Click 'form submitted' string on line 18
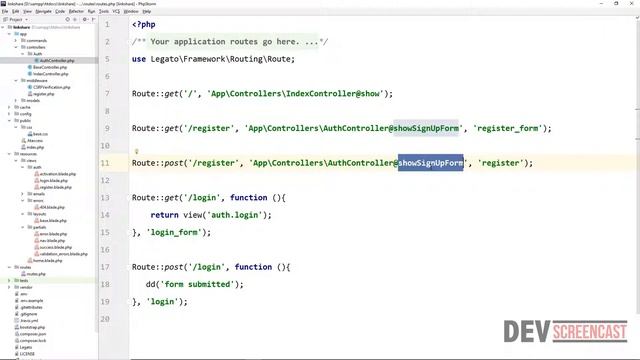The image size is (640, 360). pos(197,284)
